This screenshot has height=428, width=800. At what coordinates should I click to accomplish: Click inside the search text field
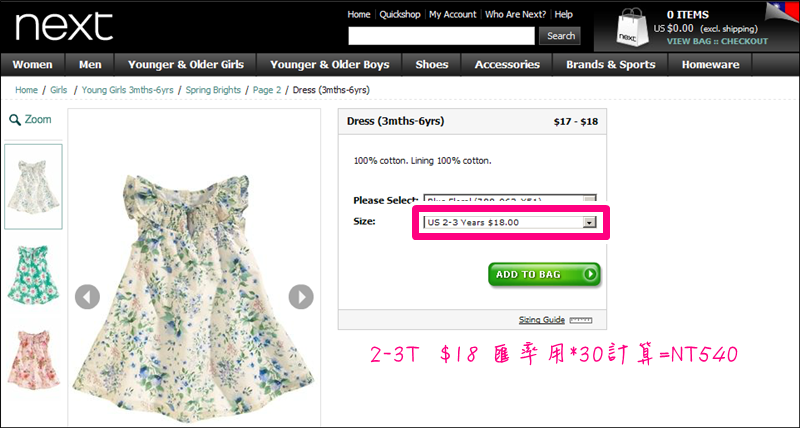coord(441,36)
